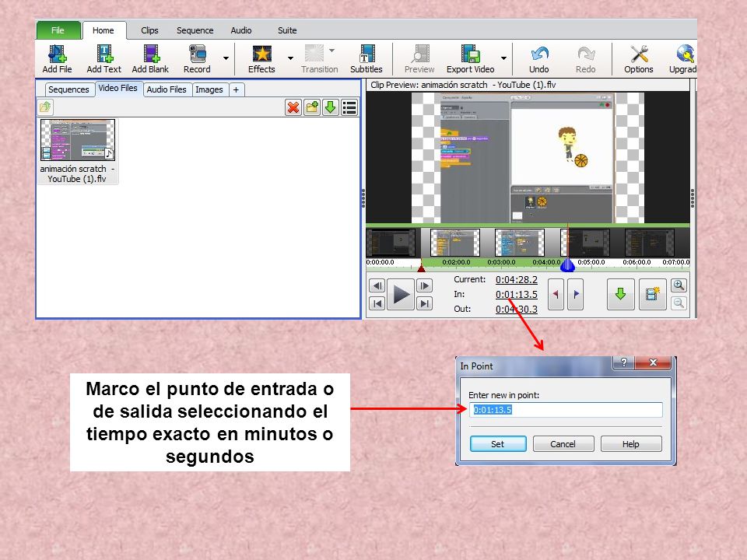Open the Audio ribbon tab
Image resolution: width=747 pixels, height=560 pixels.
coord(241,30)
